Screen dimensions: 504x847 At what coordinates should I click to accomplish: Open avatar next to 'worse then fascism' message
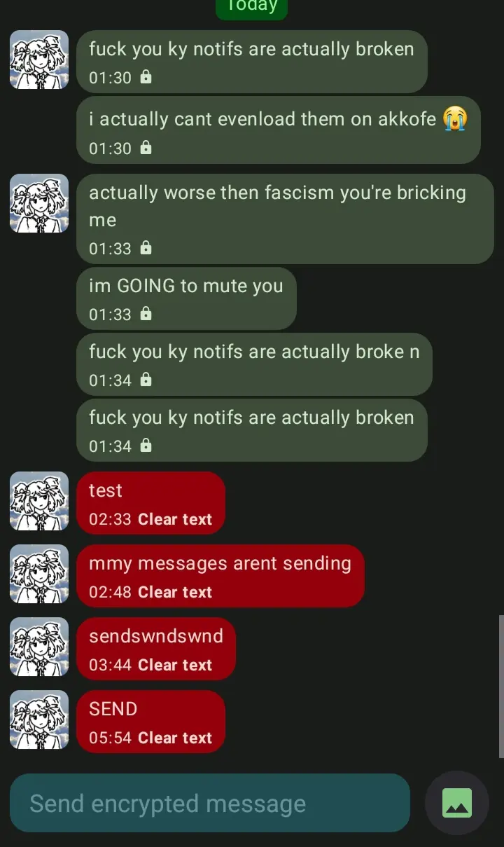click(x=39, y=203)
